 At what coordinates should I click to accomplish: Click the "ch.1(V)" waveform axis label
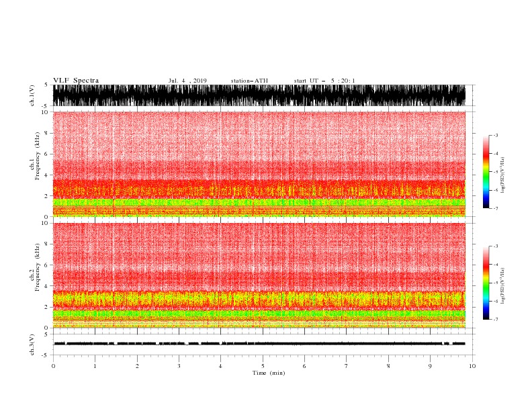[32, 95]
